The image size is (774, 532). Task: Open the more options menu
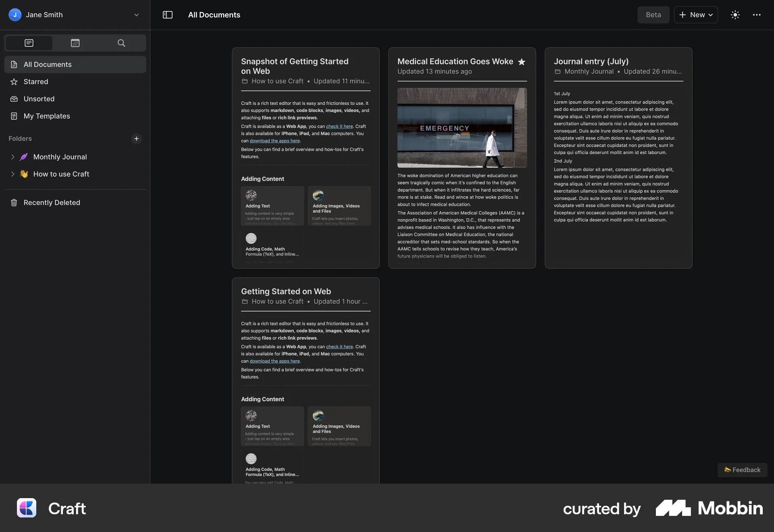[757, 15]
